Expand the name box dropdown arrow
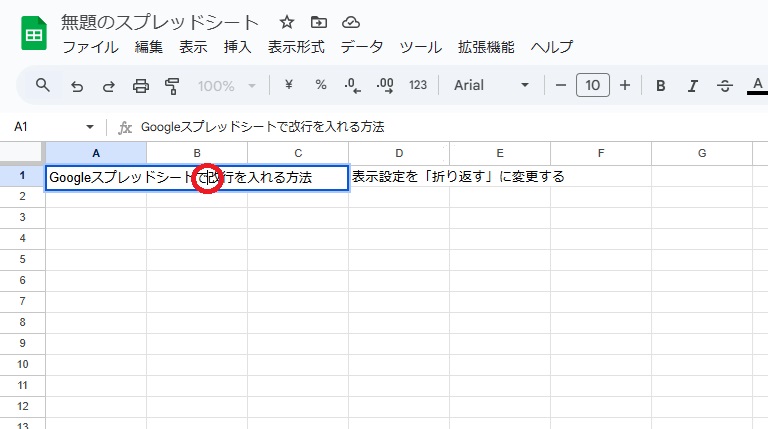 (x=90, y=127)
